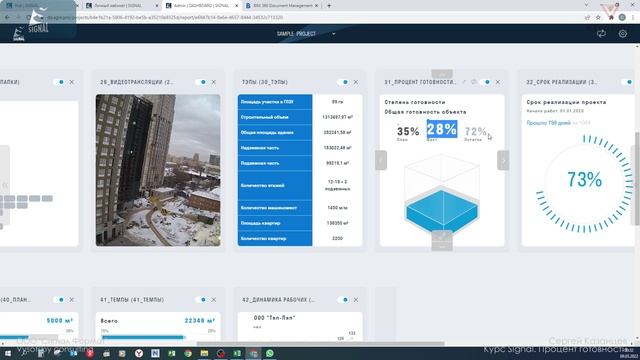
Task: Click the share page icon in address bar
Action: click(587, 18)
